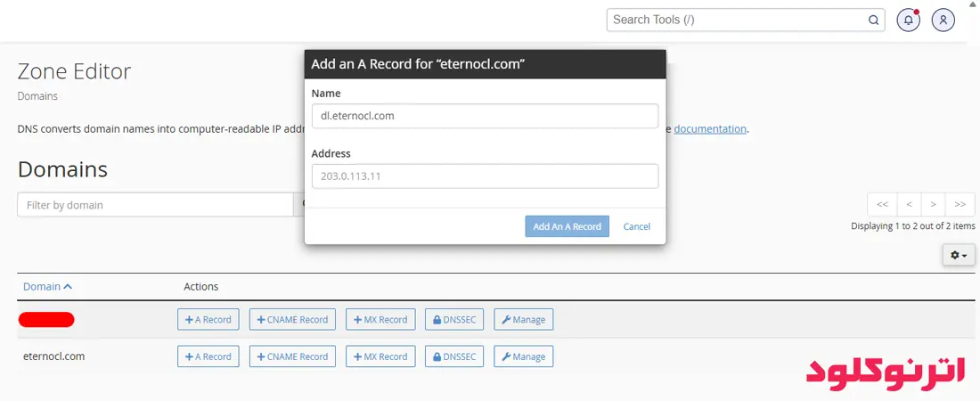Add MX Record for eternocl.com
This screenshot has width=980, height=401.
(380, 356)
